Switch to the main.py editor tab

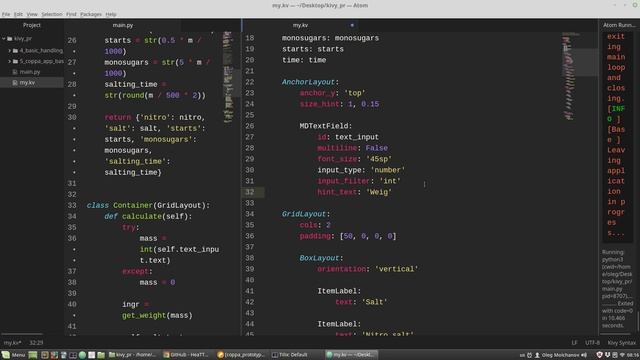[x=122, y=25]
